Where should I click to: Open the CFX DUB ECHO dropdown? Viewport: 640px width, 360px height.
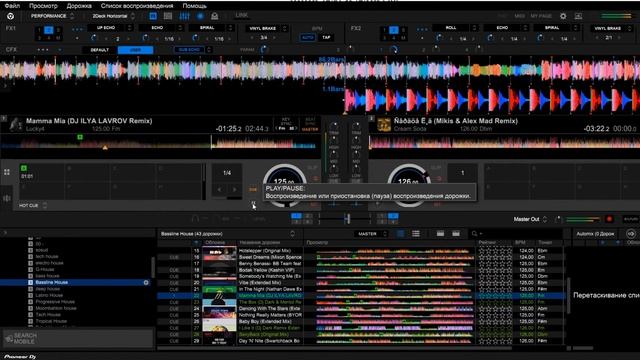pyautogui.click(x=193, y=50)
